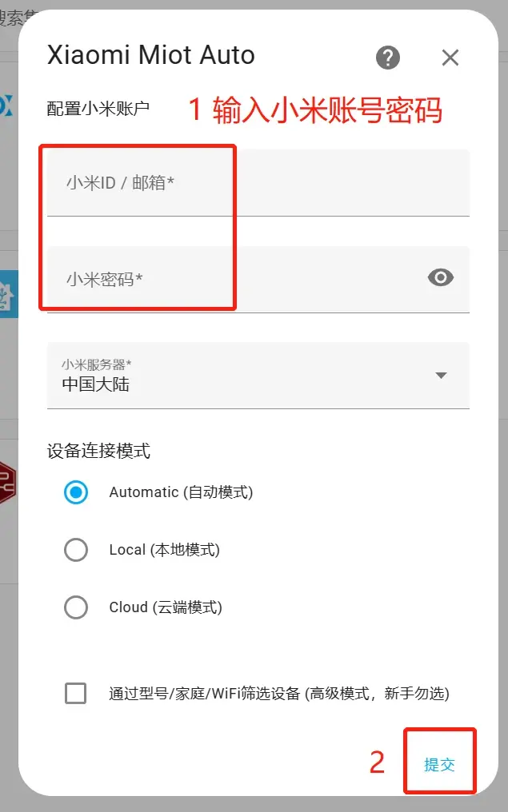
Task: Click the blue Home Assistant icon at left edge
Action: pyautogui.click(x=9, y=293)
